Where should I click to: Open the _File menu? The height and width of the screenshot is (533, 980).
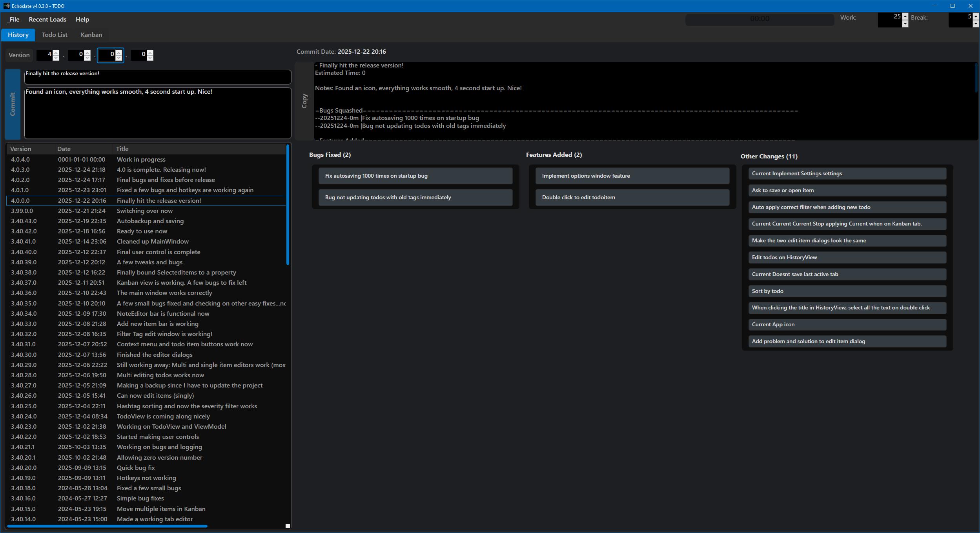coord(13,19)
